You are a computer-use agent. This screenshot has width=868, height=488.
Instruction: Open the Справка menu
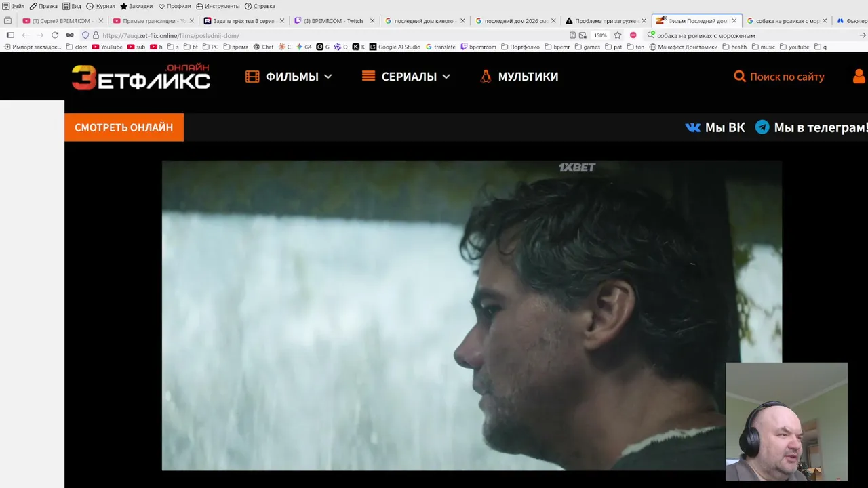click(260, 6)
